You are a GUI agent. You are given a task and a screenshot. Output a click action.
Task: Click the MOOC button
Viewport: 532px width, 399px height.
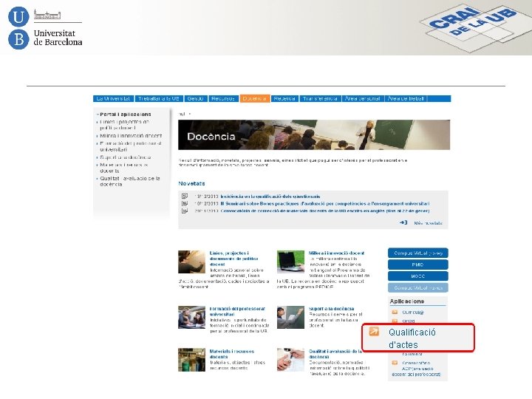(x=418, y=276)
